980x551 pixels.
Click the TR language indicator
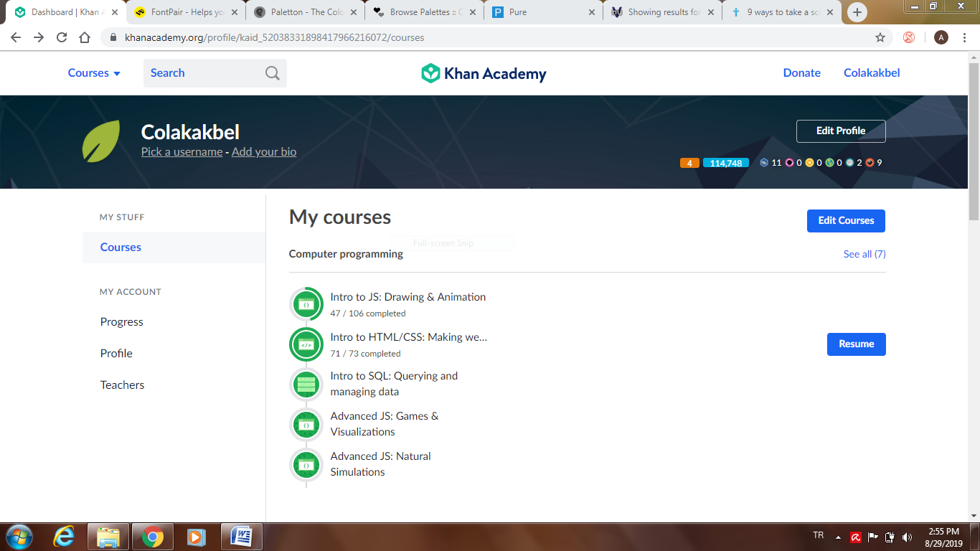pyautogui.click(x=819, y=535)
